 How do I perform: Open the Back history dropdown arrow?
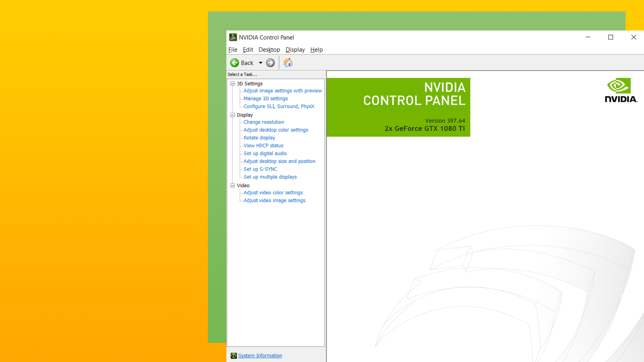[261, 63]
